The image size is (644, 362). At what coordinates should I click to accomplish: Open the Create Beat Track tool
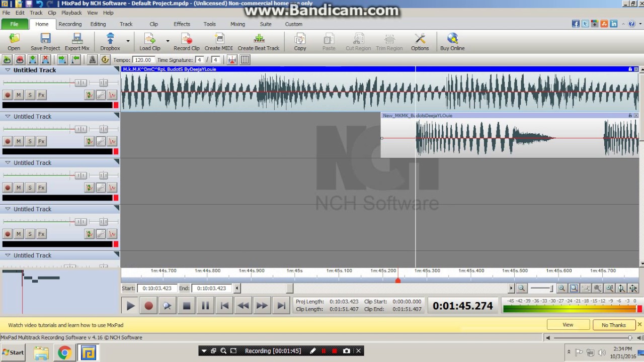(x=259, y=42)
